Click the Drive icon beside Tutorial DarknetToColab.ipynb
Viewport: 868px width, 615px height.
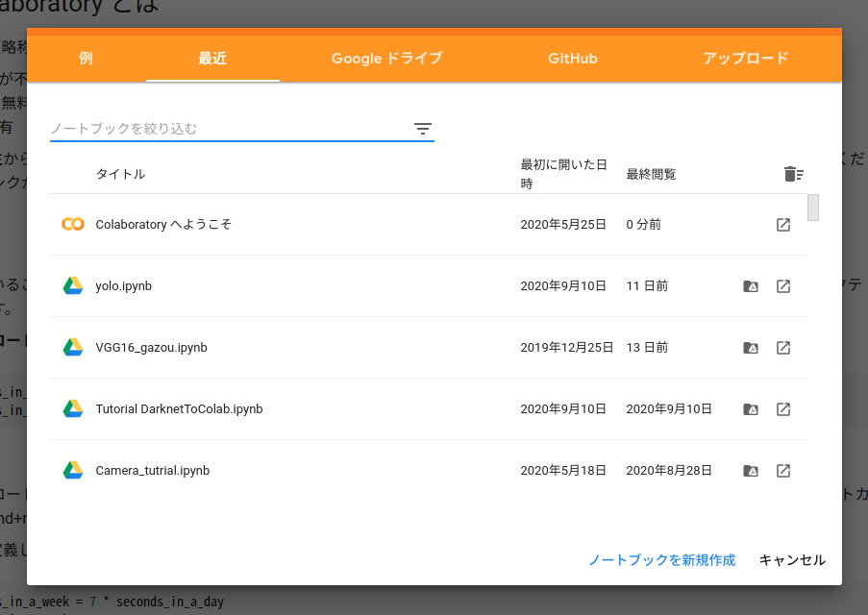72,408
